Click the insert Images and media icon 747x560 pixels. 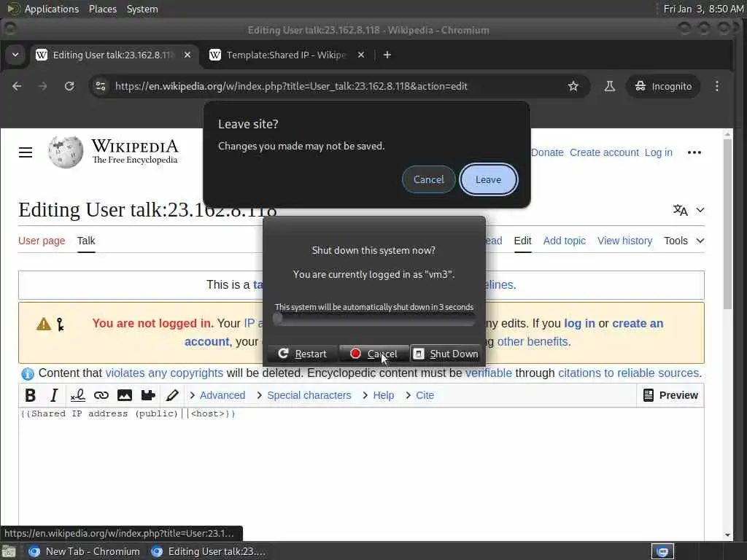coord(125,395)
